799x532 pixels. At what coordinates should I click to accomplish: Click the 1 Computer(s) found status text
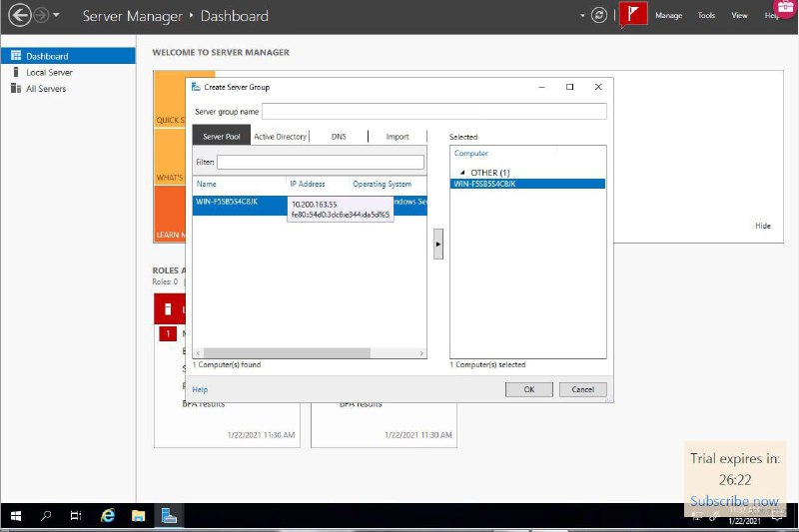tap(227, 364)
